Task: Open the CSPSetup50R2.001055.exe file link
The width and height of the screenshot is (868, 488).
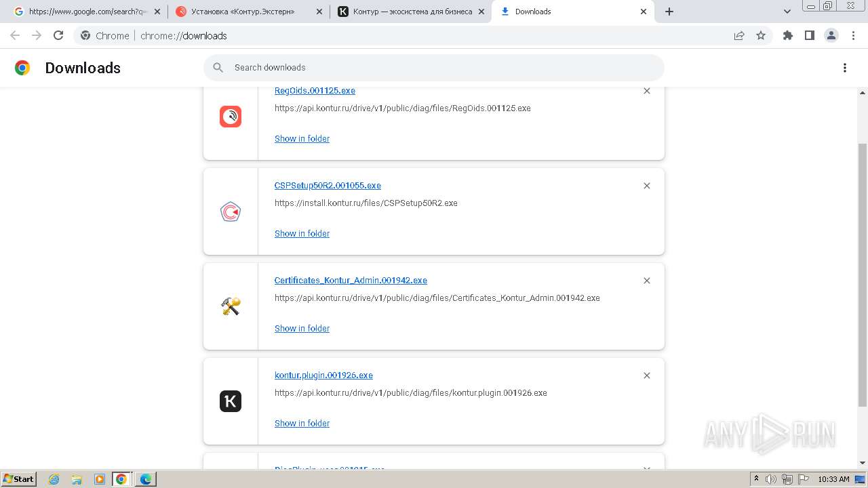Action: pos(328,185)
